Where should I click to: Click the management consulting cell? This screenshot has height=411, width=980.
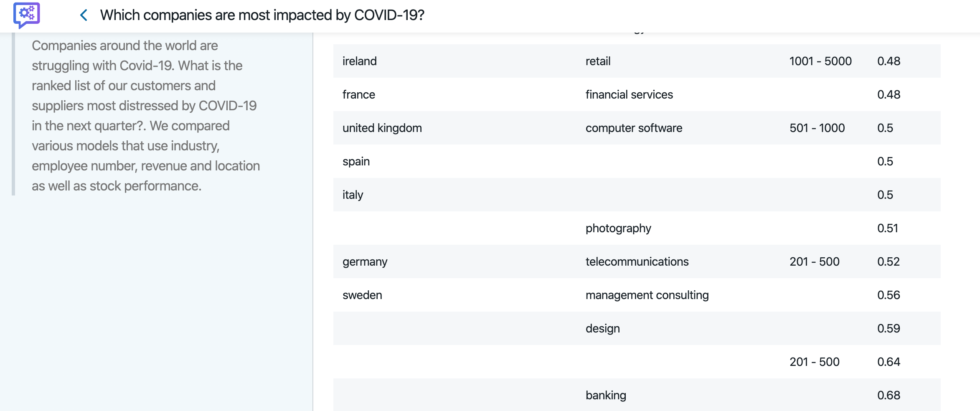pyautogui.click(x=647, y=295)
